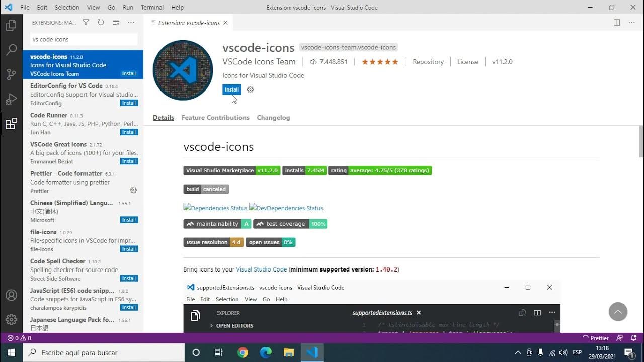Select the Details tab

[164, 118]
